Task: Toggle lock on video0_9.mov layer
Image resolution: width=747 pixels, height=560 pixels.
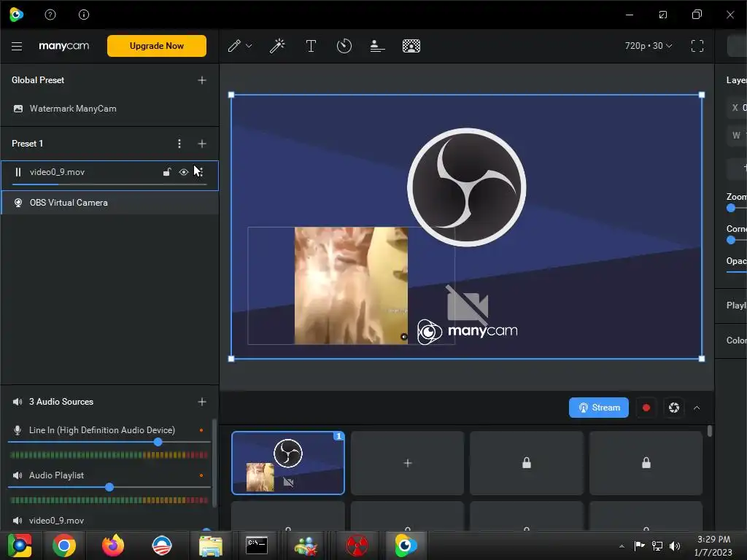Action: pos(167,172)
